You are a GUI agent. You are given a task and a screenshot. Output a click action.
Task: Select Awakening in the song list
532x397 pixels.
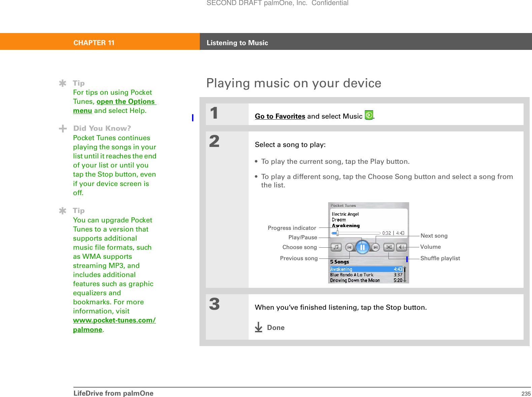point(366,269)
